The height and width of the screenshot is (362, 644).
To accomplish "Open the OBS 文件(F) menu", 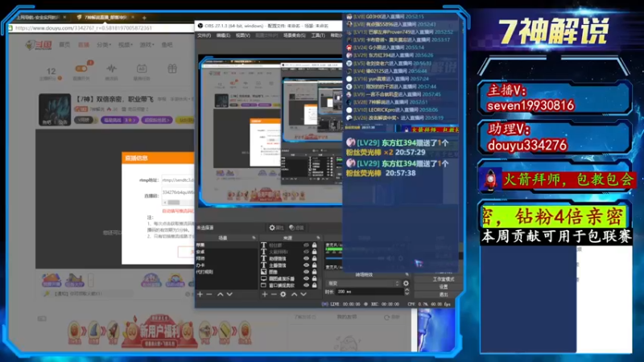I will coord(204,35).
